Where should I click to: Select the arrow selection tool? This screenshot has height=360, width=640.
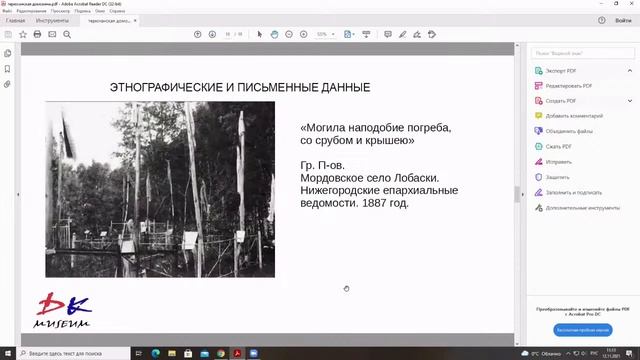coord(260,34)
